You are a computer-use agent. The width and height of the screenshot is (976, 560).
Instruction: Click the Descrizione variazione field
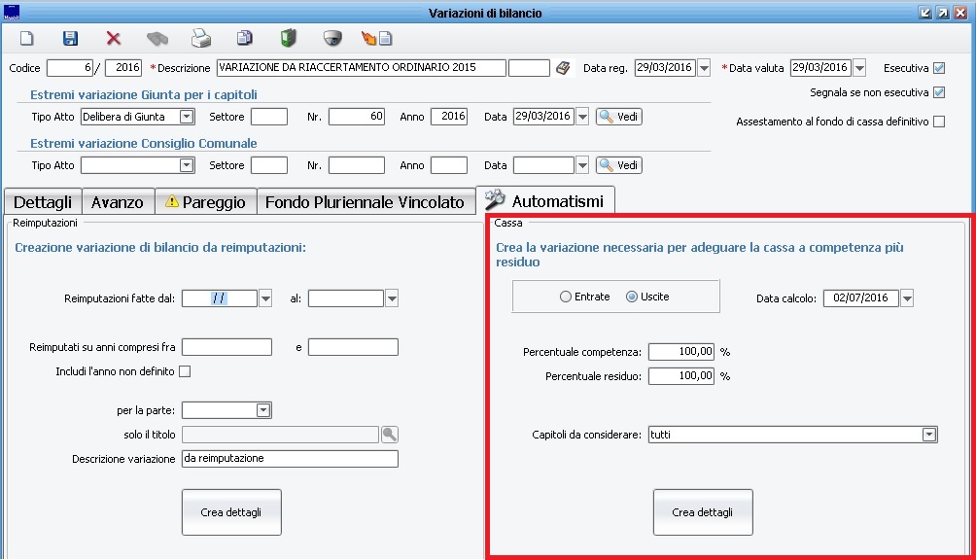click(290, 459)
